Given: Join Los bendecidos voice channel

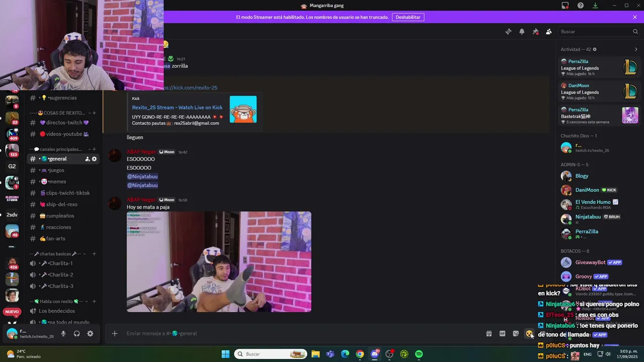Looking at the screenshot, I should (x=64, y=311).
